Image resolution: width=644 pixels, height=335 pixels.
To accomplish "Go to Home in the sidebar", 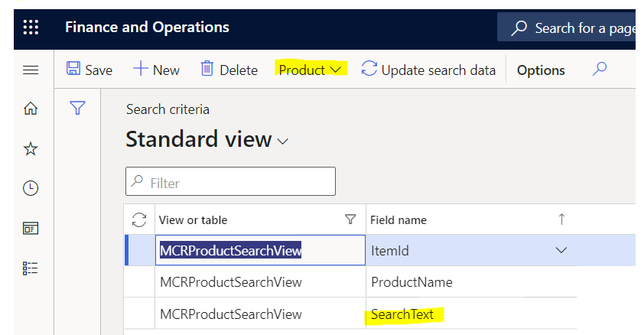I will (x=31, y=109).
